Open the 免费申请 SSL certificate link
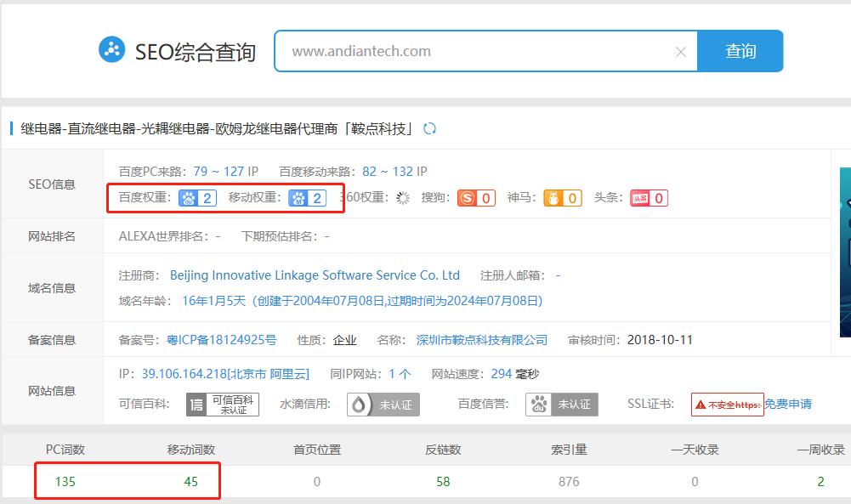This screenshot has height=504, width=851. [x=788, y=405]
